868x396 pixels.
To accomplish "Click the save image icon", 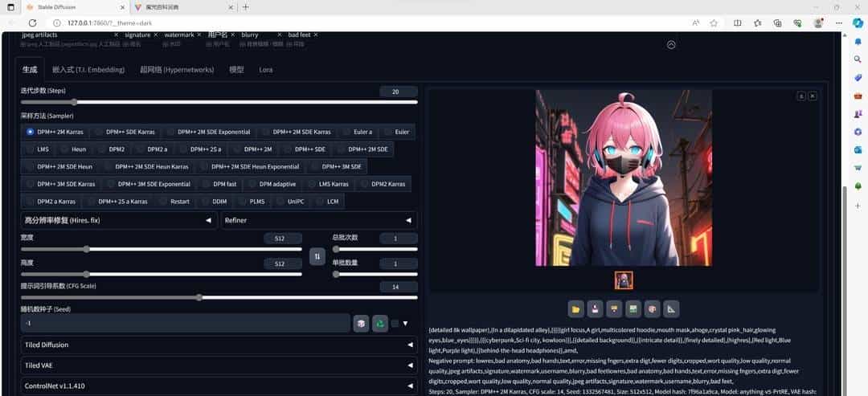I will point(595,308).
